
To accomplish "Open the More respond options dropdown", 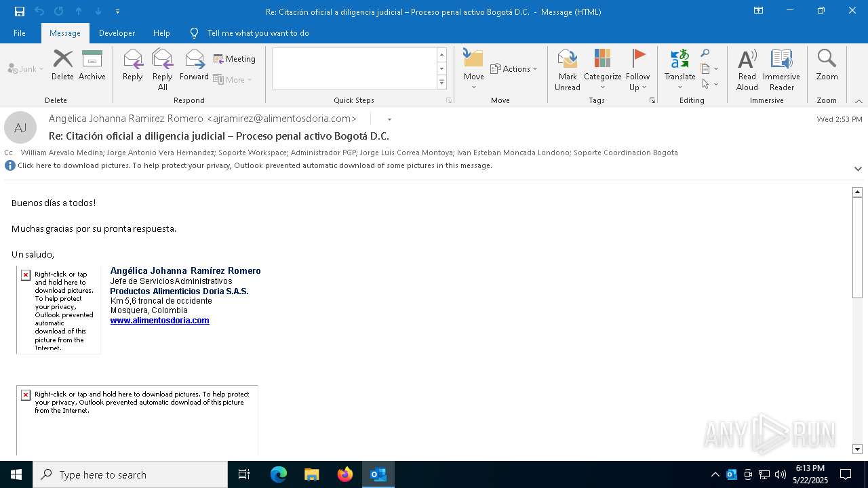I will click(x=233, y=79).
